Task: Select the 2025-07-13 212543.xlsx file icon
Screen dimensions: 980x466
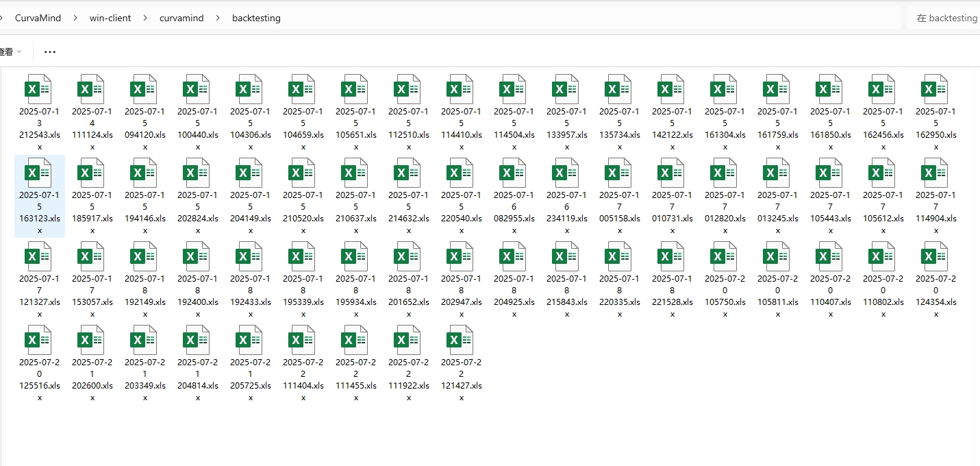Action: [39, 90]
